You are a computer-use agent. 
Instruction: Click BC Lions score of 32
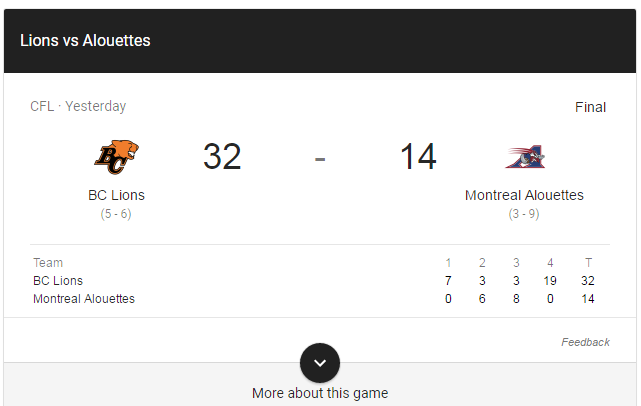[x=222, y=156]
